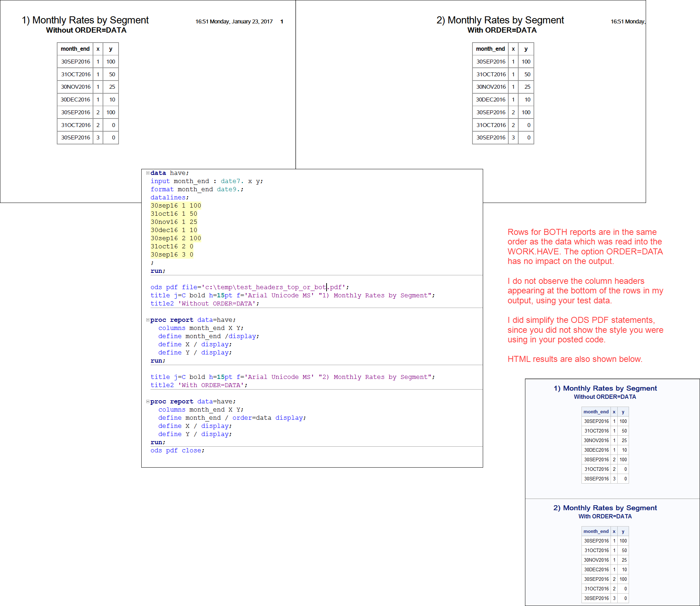
Task: Collapse the second proc report block
Action: coord(148,402)
